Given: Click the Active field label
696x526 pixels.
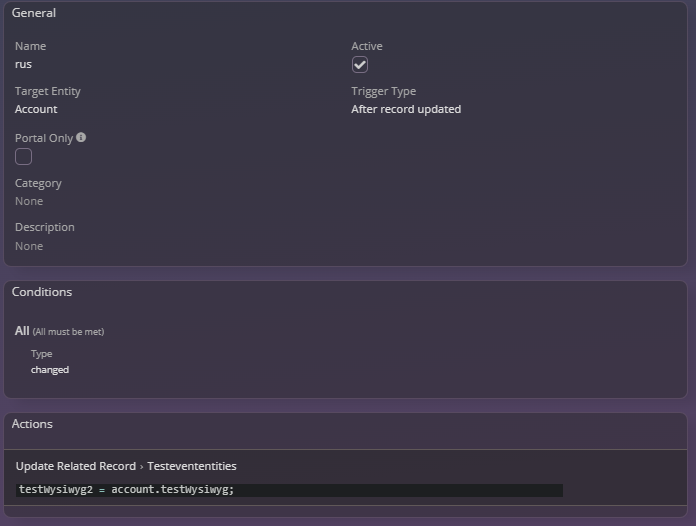Looking at the screenshot, I should tap(367, 46).
